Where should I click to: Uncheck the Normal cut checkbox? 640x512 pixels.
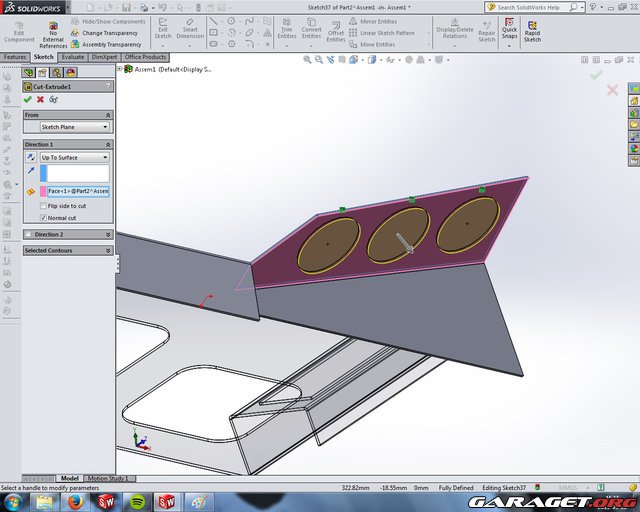coord(44,217)
